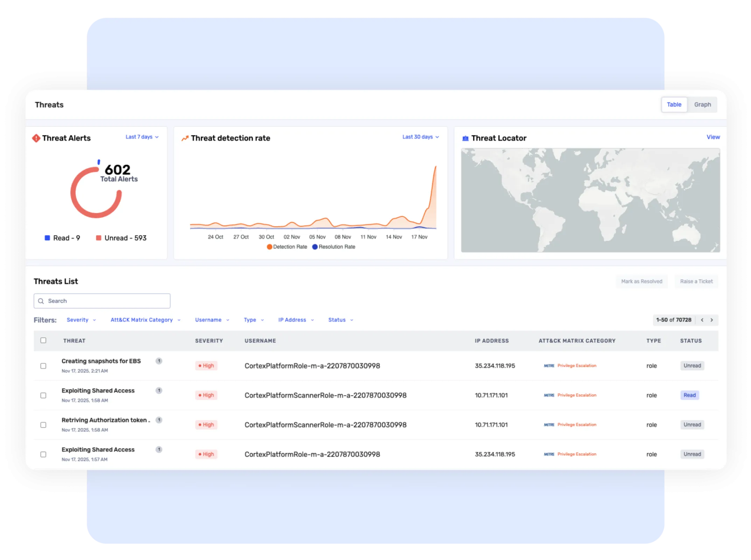Expand the Last 30 days range selector
This screenshot has height=560, width=751.
tap(420, 137)
